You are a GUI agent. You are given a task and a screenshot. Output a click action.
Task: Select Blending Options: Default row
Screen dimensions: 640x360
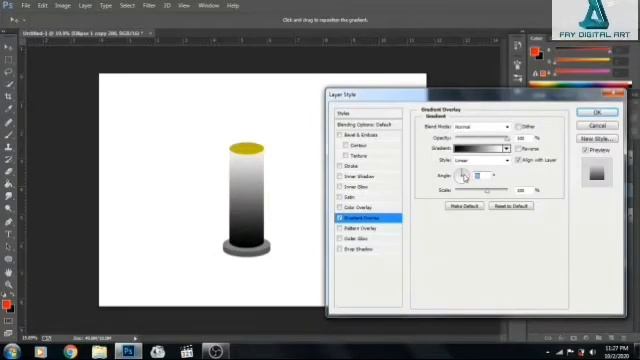click(368, 124)
